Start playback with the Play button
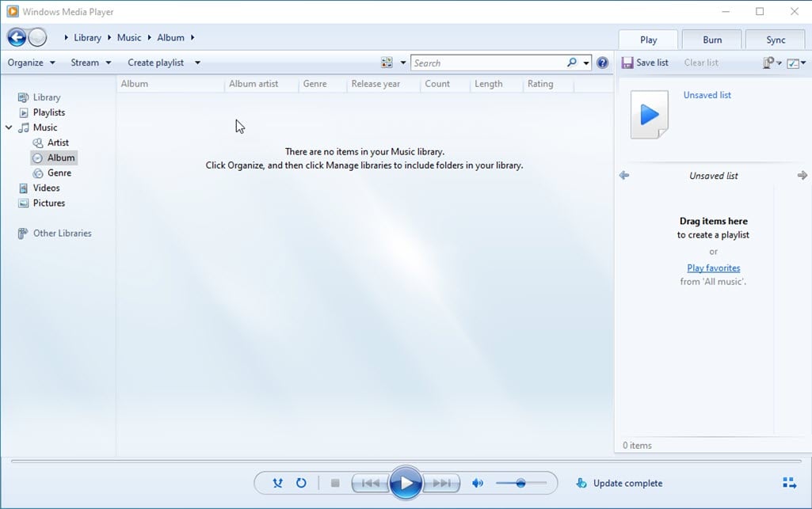The image size is (812, 509). click(x=406, y=483)
